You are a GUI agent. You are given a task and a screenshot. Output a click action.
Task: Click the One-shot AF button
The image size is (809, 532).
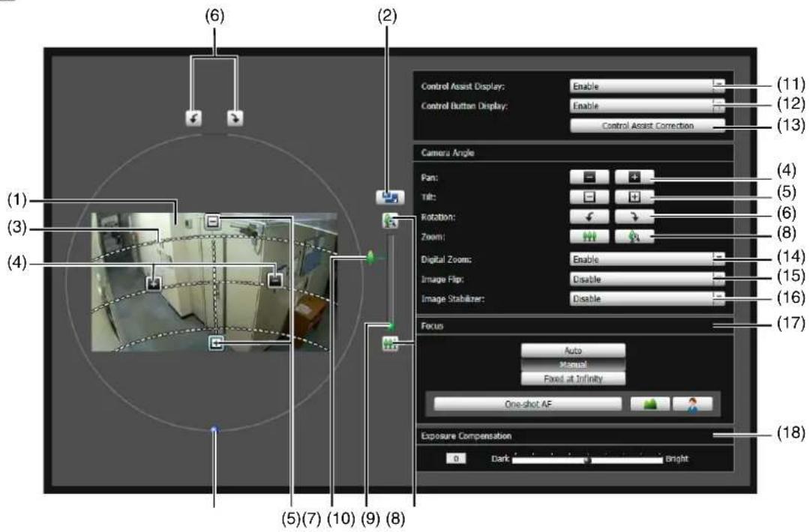click(528, 404)
